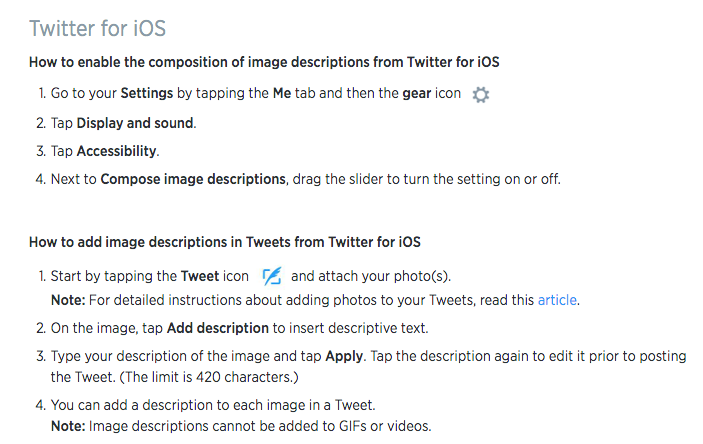
Task: Click the 'Display and sound' bold text
Action: pyautogui.click(x=135, y=123)
